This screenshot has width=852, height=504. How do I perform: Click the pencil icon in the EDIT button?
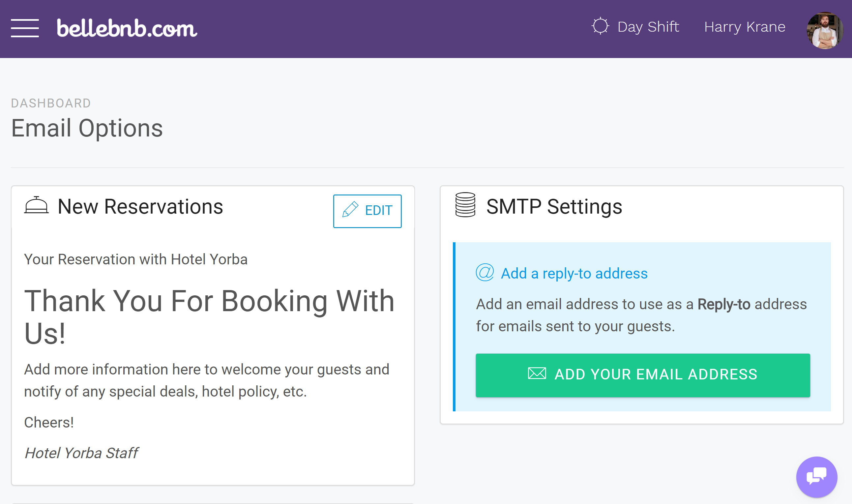(350, 209)
